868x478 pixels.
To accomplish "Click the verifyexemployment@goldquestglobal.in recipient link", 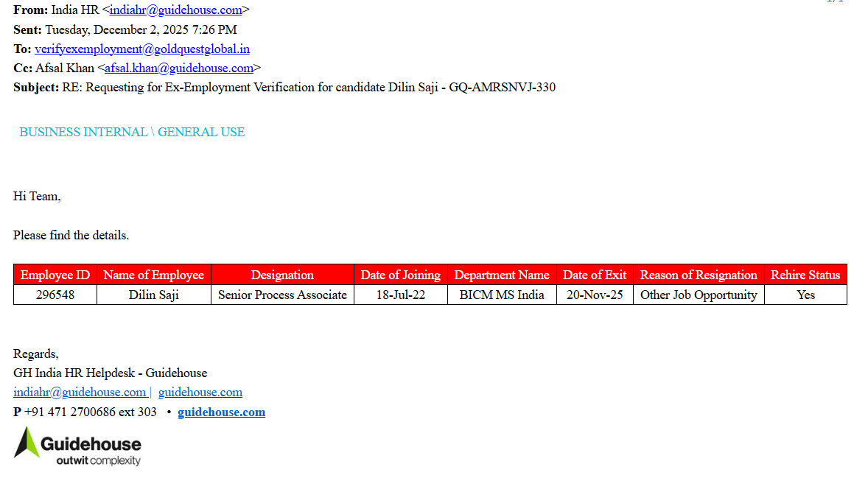I will coord(141,49).
